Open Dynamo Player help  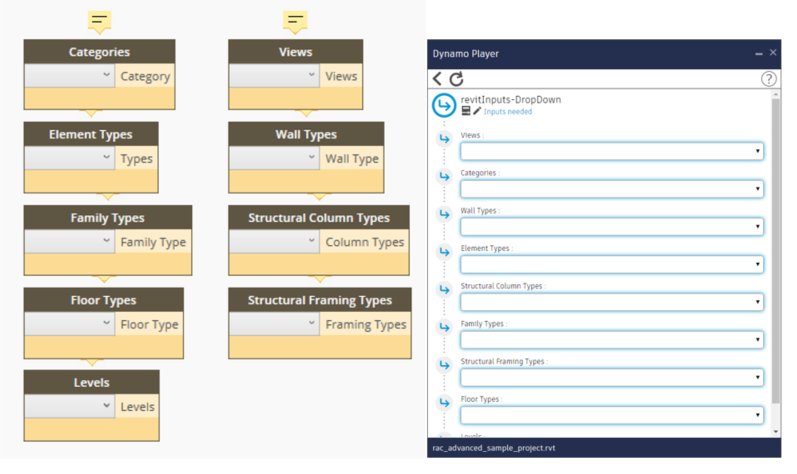coord(768,79)
